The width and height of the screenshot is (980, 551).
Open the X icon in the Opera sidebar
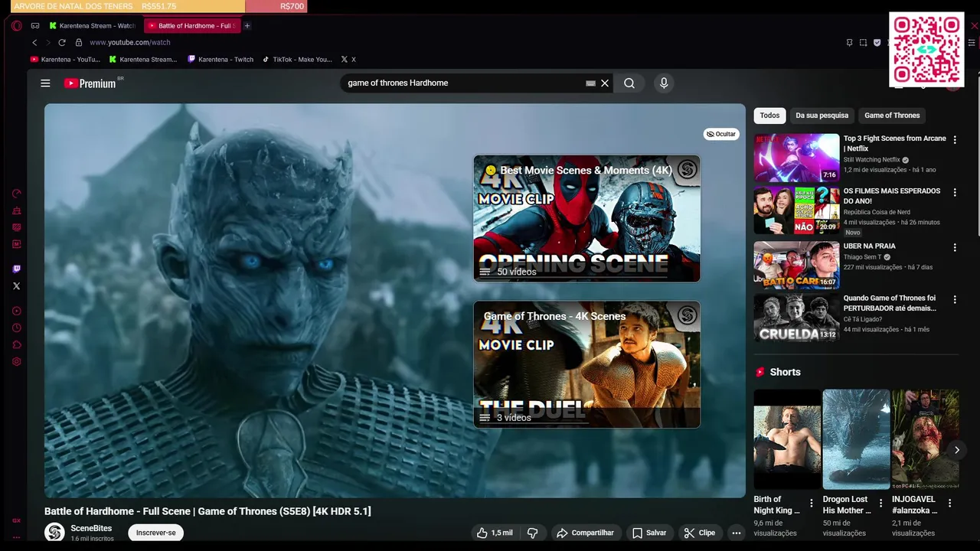pos(17,286)
